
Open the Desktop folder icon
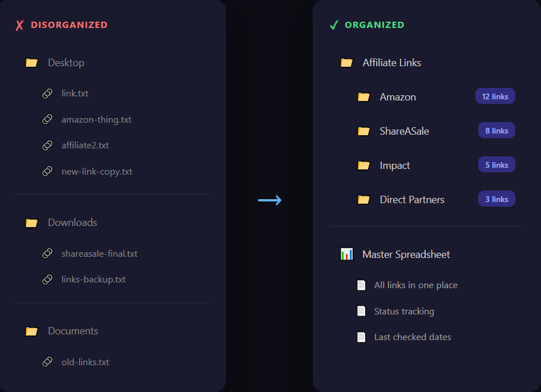tap(31, 63)
